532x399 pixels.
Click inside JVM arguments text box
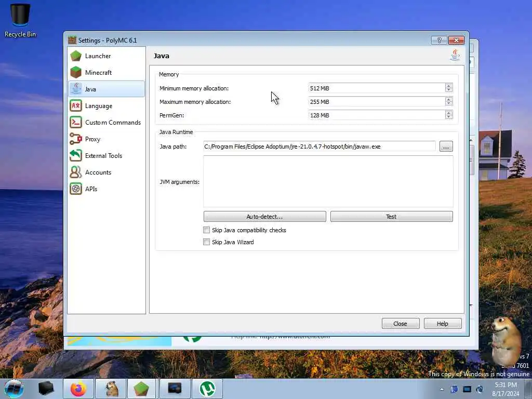[328, 181]
